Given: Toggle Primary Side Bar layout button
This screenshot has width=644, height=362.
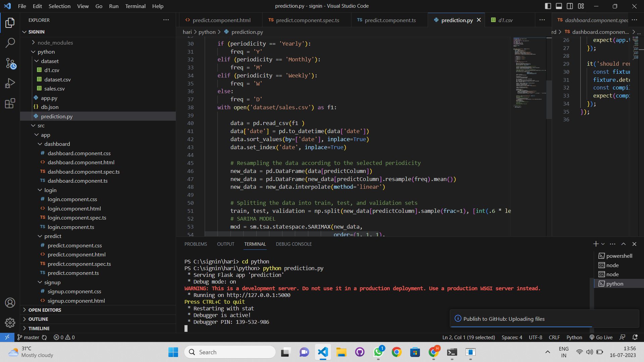Looking at the screenshot, I should pyautogui.click(x=548, y=6).
